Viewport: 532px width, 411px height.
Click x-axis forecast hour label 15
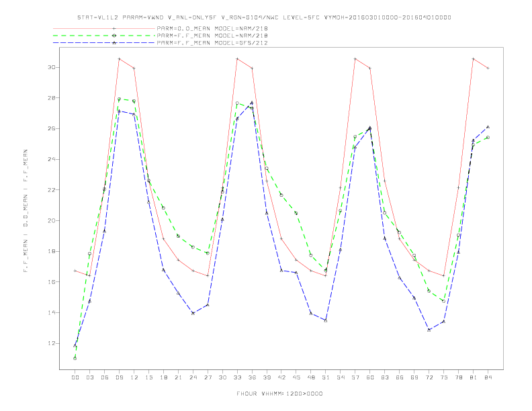coord(148,377)
